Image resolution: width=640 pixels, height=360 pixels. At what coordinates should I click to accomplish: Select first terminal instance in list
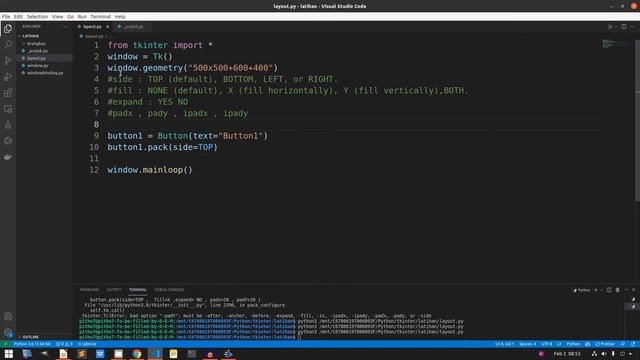click(633, 300)
